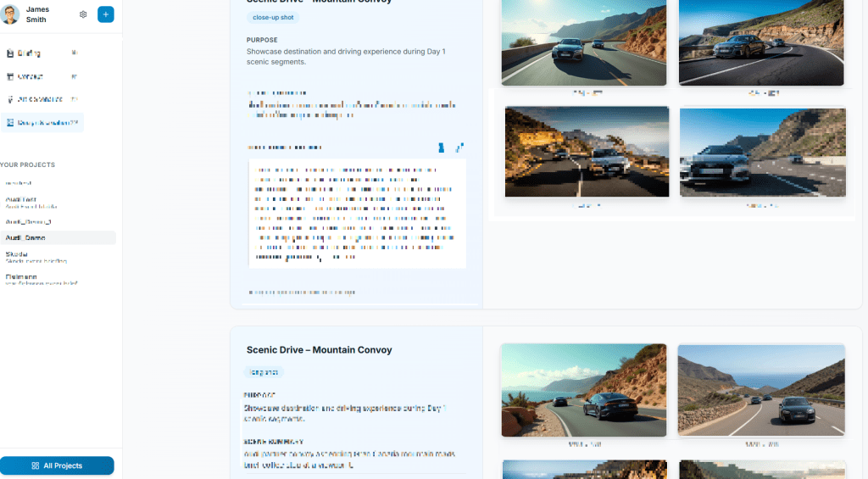Click the icon of the highlighted sidebar item

(x=10, y=123)
